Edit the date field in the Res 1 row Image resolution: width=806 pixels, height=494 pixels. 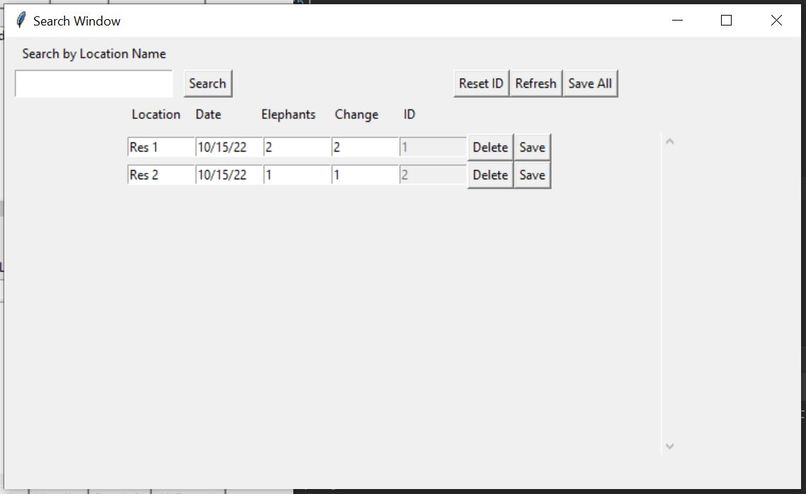[x=229, y=148]
